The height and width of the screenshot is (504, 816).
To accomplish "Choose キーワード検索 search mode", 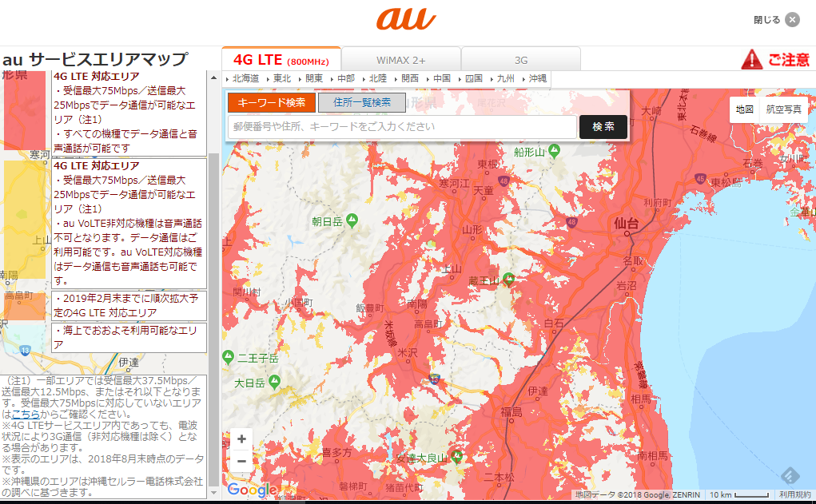I will pos(272,102).
